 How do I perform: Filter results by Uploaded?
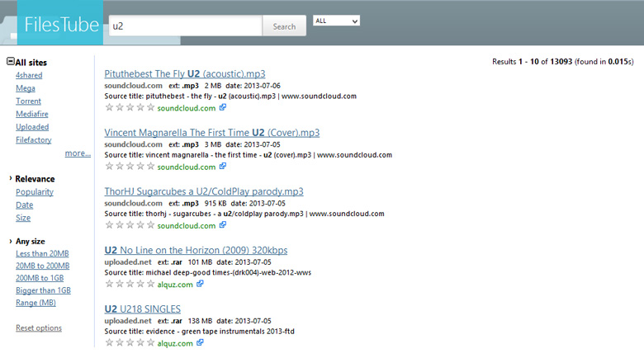tap(32, 127)
